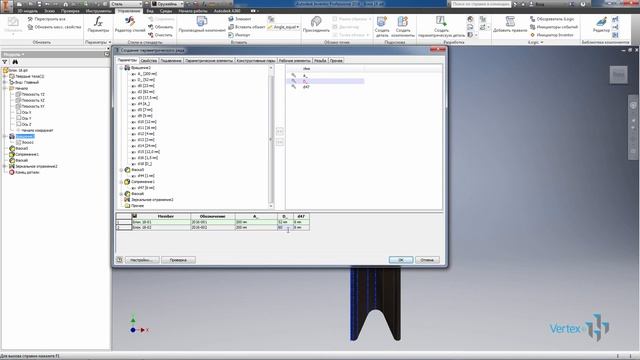Collapse Вращение2 node in dialog tree
This screenshot has width=640, height=360.
pyautogui.click(x=121, y=68)
